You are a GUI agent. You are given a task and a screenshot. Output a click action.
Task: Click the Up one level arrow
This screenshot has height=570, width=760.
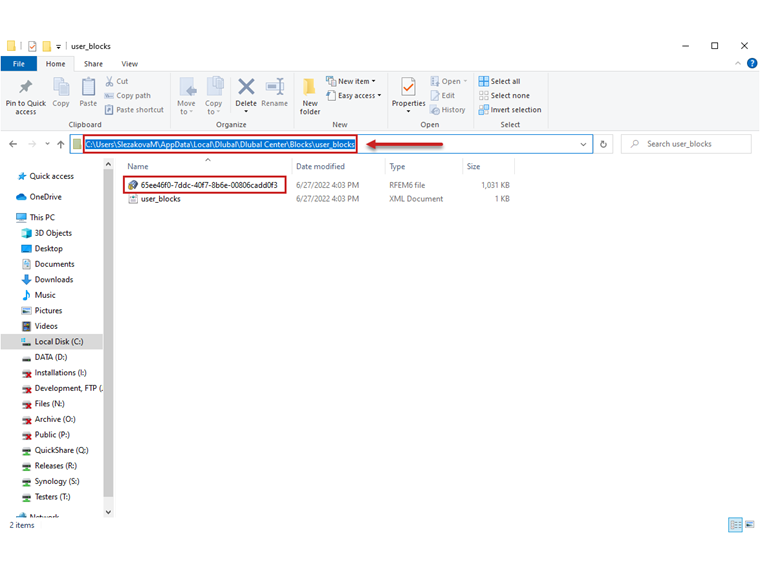61,144
